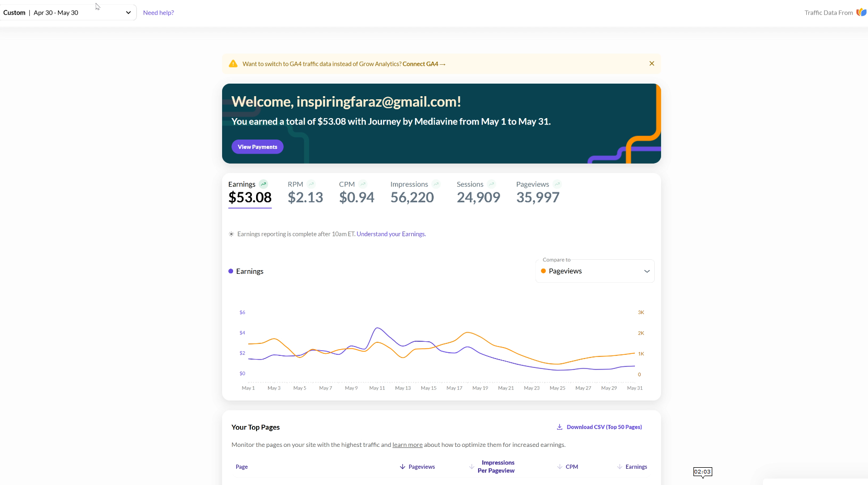This screenshot has width=868, height=485.
Task: Select the RPM metric tab
Action: [306, 192]
